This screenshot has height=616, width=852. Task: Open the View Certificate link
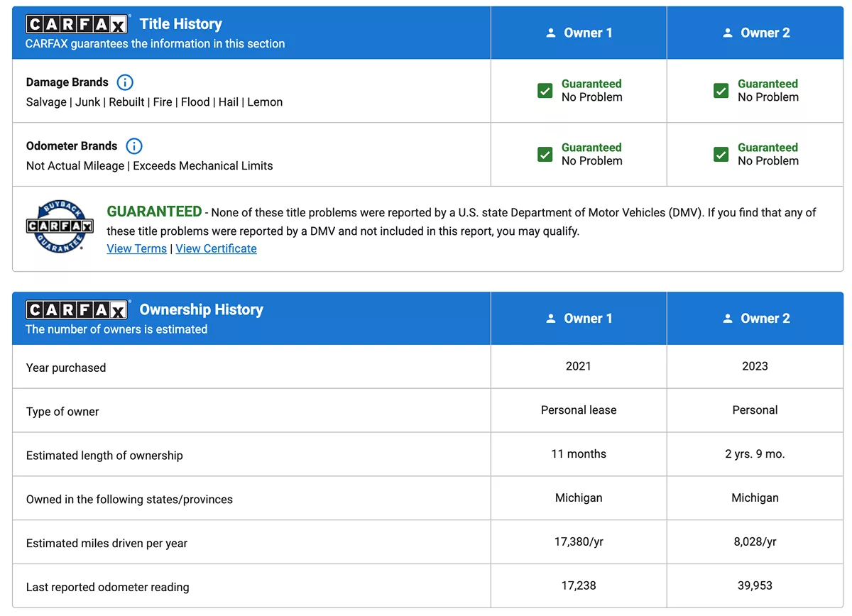coord(216,248)
